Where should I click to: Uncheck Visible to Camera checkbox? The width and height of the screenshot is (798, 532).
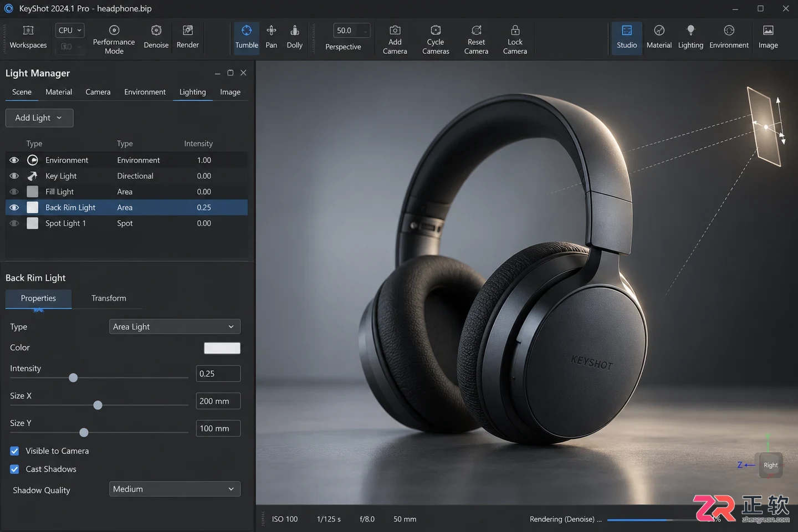14,451
